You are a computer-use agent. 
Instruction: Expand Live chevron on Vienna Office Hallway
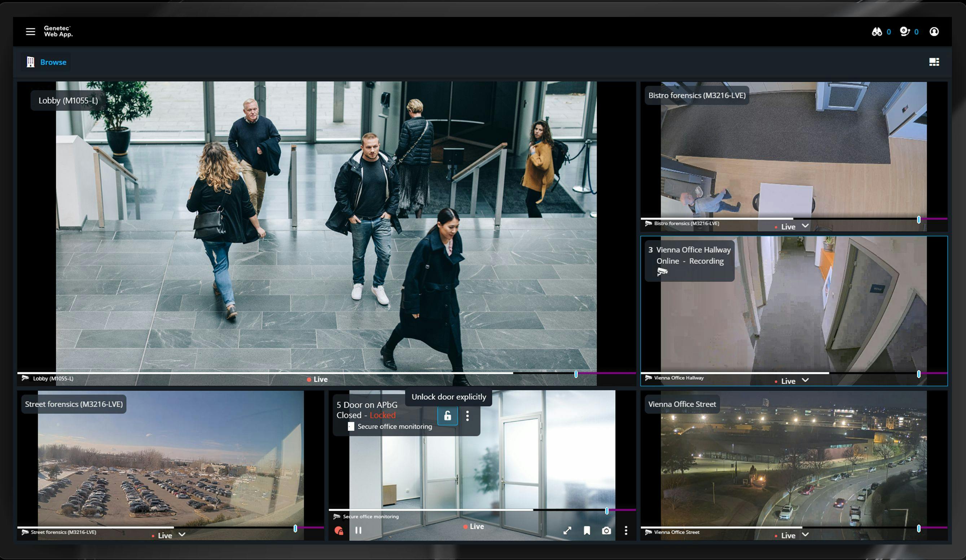(x=805, y=380)
